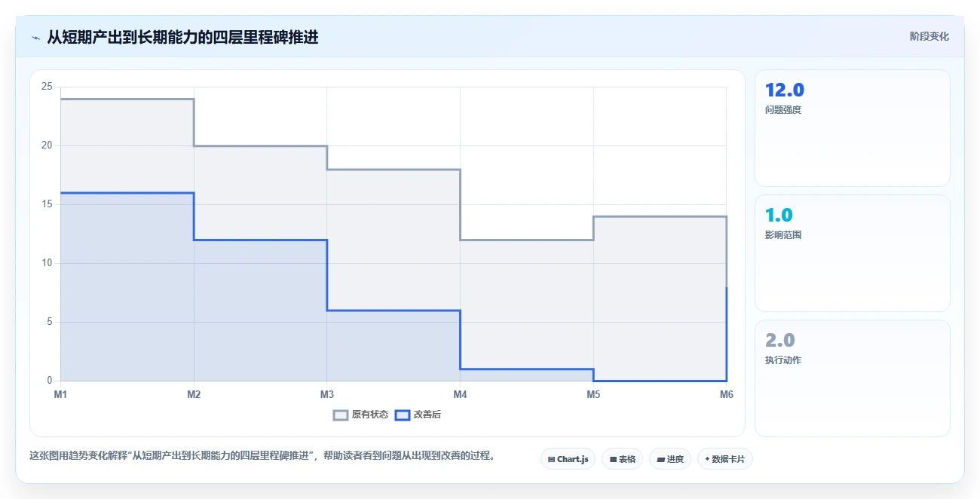The image size is (980, 499).
Task: Click the M4 axis label
Action: (x=460, y=394)
